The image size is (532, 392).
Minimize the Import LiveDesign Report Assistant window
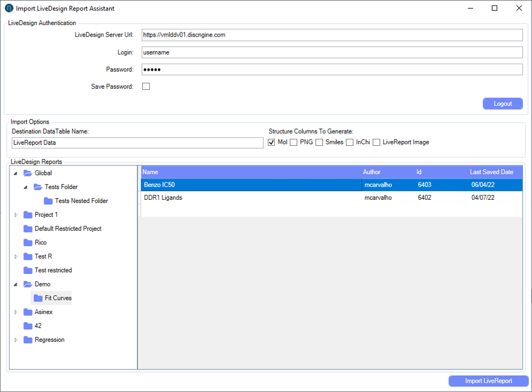coord(470,8)
